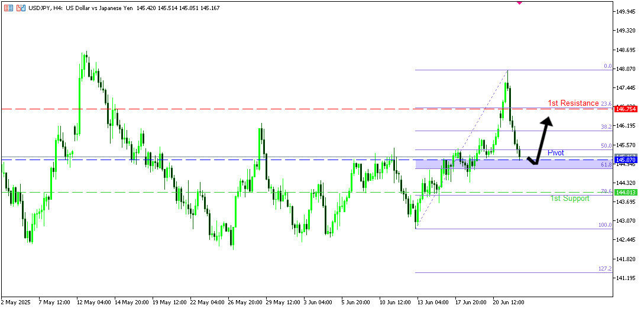Click the green 144.013 price tag
Viewport: 644px width, 309px height.
click(x=626, y=193)
